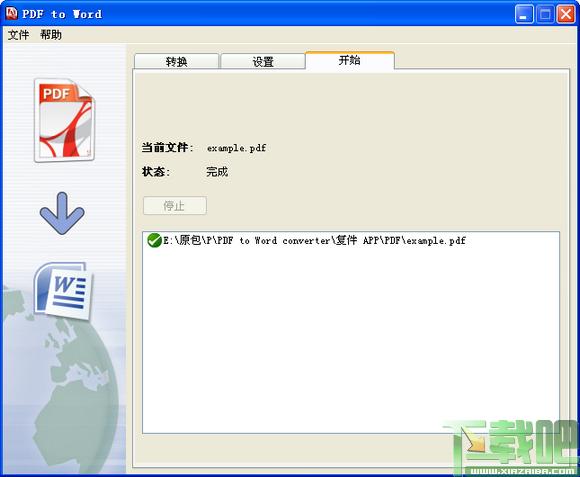
Task: Click the green checkmark beside example.pdf path
Action: tap(154, 240)
